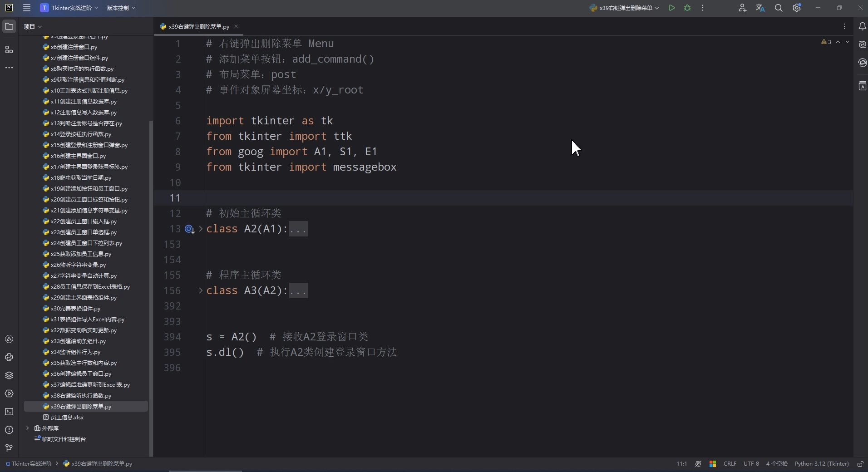
Task: Toggle the Project tool window folder icon
Action: [9, 26]
